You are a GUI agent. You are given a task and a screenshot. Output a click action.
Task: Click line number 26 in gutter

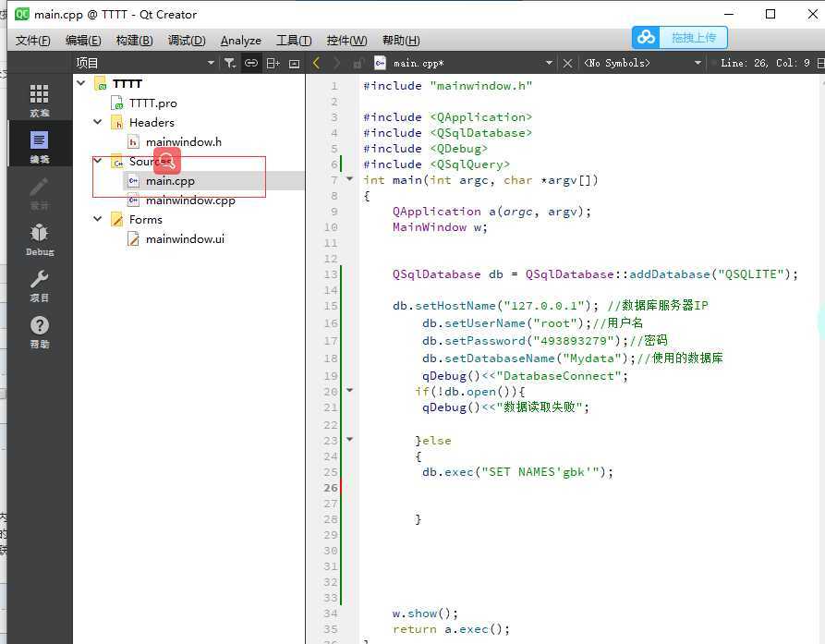tap(331, 488)
